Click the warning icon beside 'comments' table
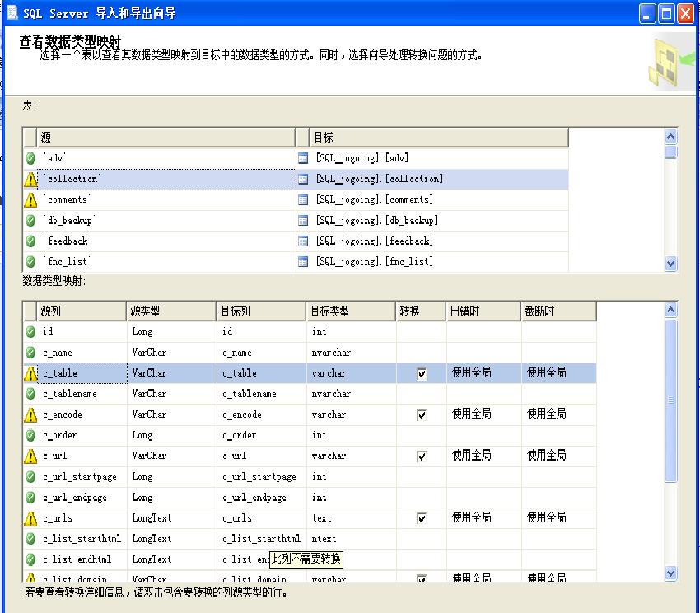This screenshot has height=613, width=700. pos(30,199)
